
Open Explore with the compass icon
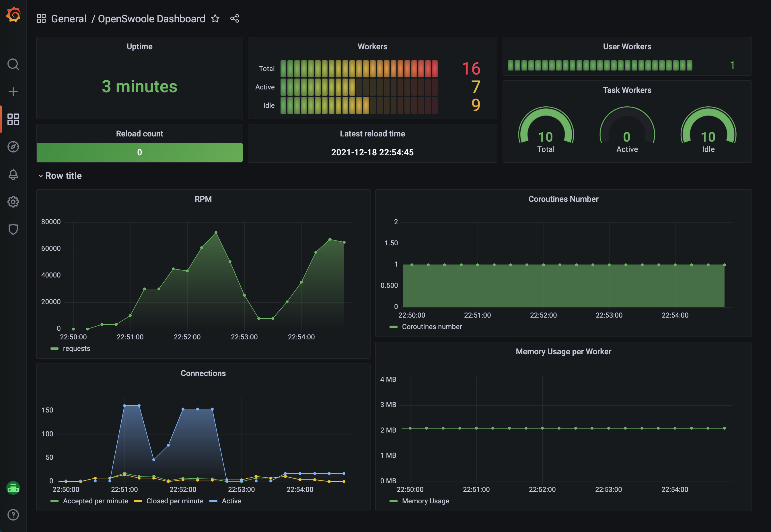(13, 147)
